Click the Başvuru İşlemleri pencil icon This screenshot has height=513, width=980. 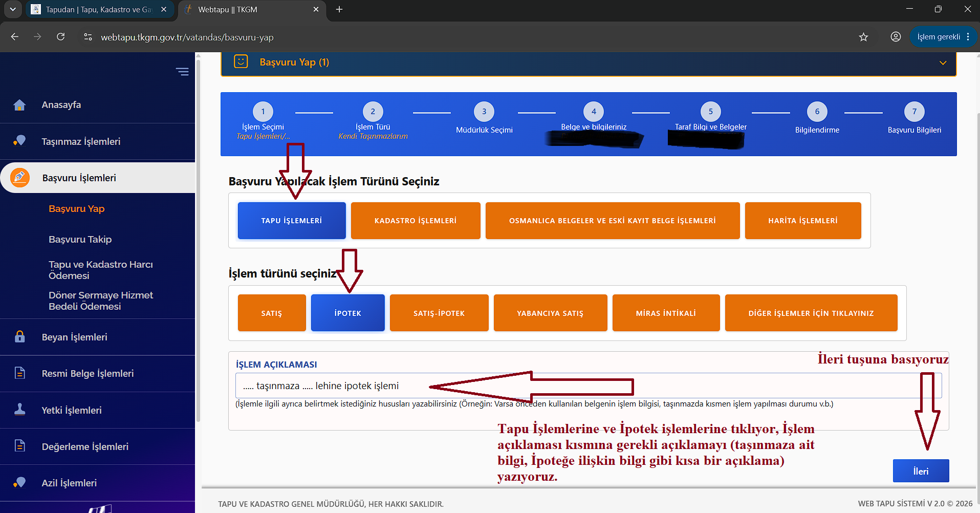20,178
